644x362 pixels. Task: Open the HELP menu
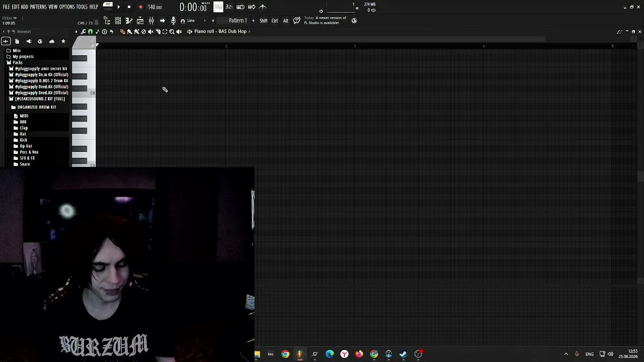[x=94, y=7]
